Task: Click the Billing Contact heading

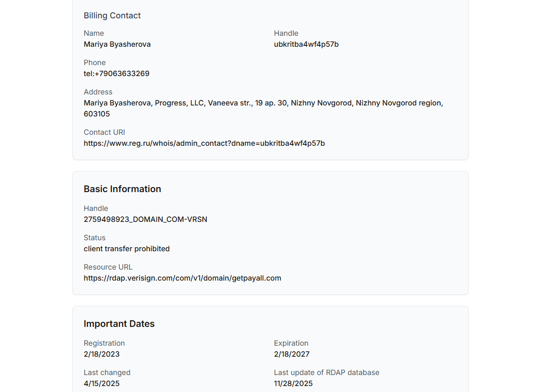Action: (x=112, y=16)
